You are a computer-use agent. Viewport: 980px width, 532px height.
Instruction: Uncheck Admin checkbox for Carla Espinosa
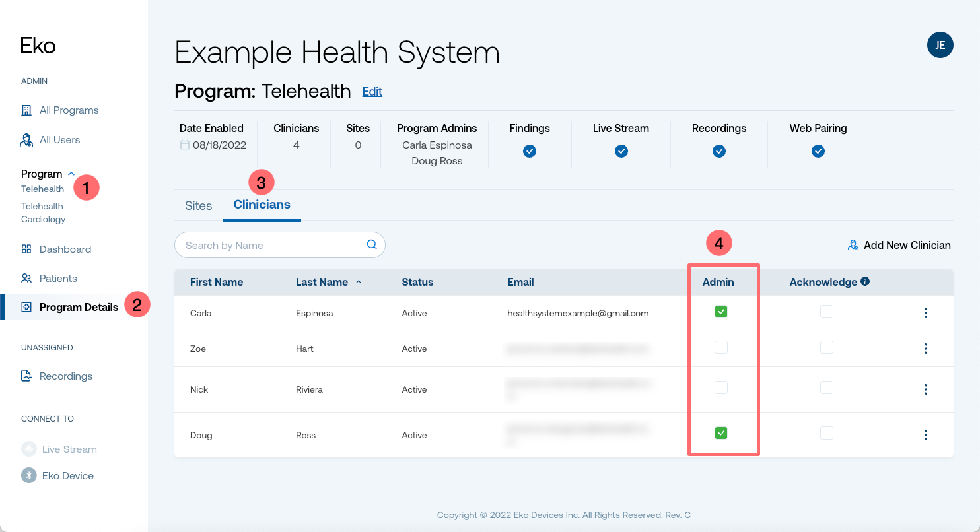pos(721,312)
